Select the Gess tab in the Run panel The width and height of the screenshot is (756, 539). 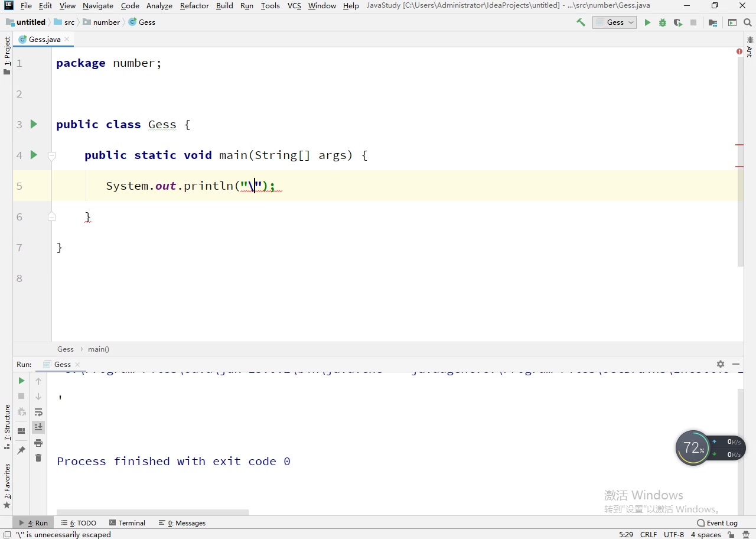(x=62, y=364)
